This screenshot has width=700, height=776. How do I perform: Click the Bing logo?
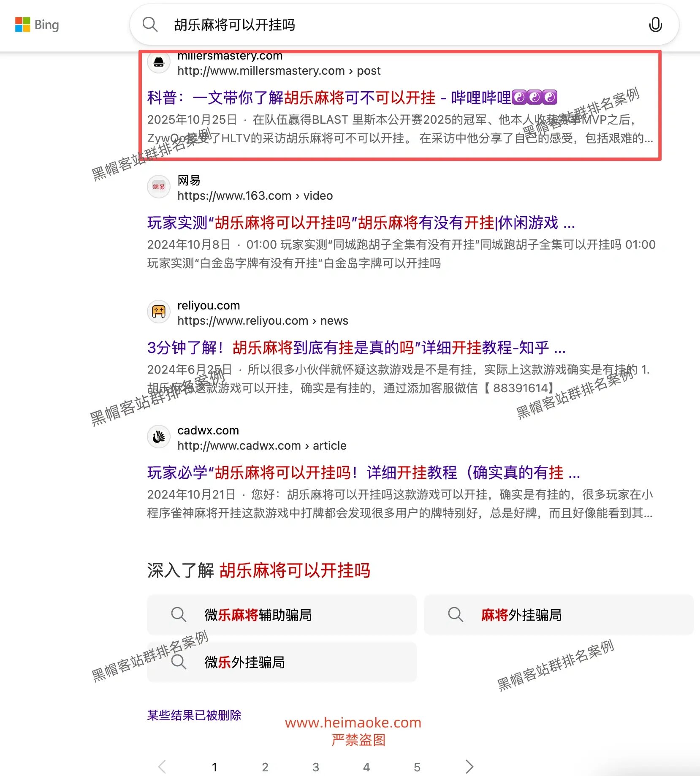37,25
